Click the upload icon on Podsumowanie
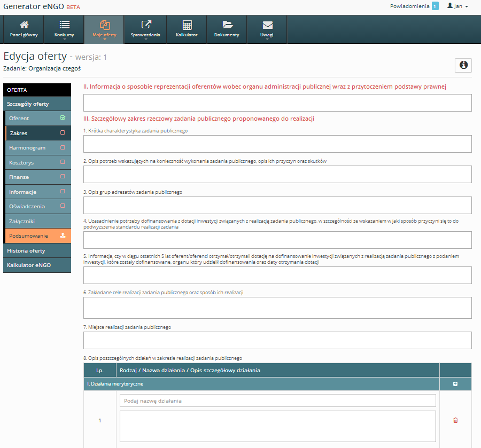 [63, 235]
